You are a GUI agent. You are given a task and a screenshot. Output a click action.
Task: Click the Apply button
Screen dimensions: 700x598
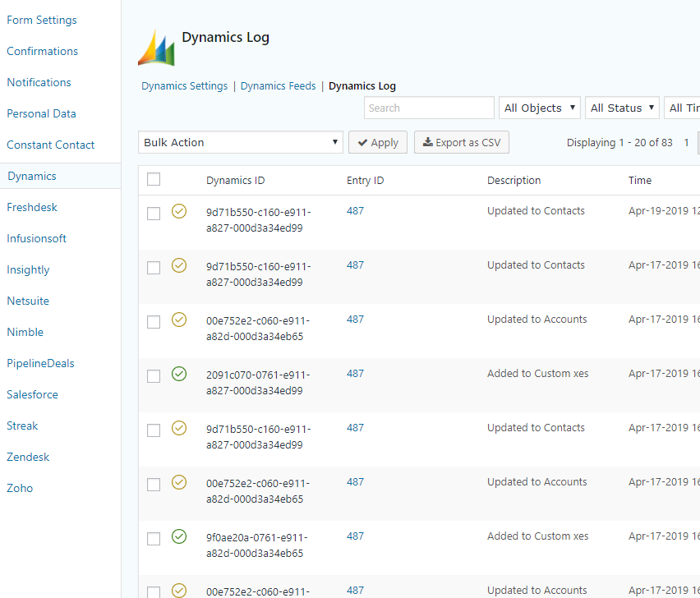pos(378,142)
